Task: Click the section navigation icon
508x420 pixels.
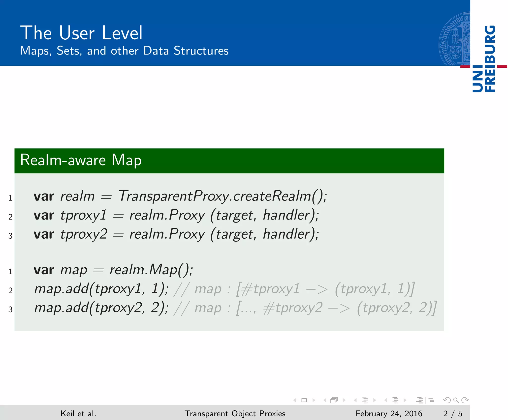Action: [395, 400]
